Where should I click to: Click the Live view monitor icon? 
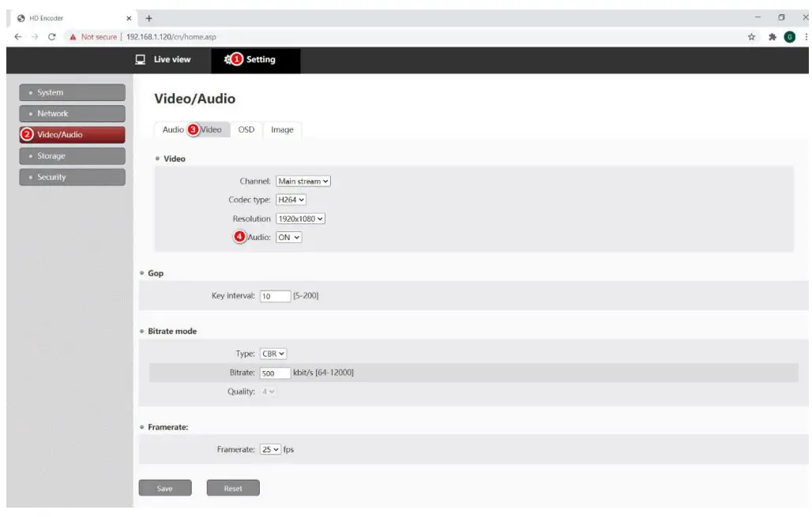click(141, 59)
